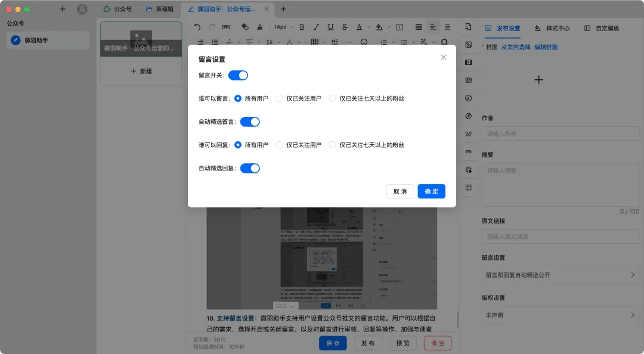Choose 仅已关注七天以上的粉丝 for 谁可以回复
The width and height of the screenshot is (644, 354).
(333, 145)
